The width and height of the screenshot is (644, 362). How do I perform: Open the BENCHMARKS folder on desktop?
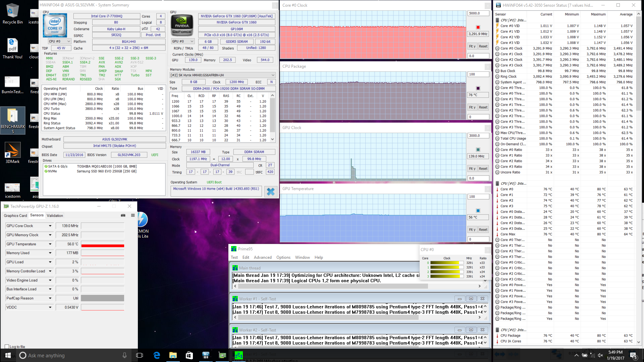coord(13,120)
